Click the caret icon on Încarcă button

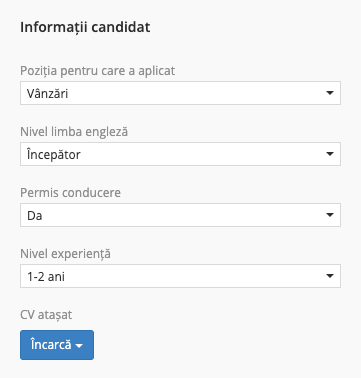(79, 346)
